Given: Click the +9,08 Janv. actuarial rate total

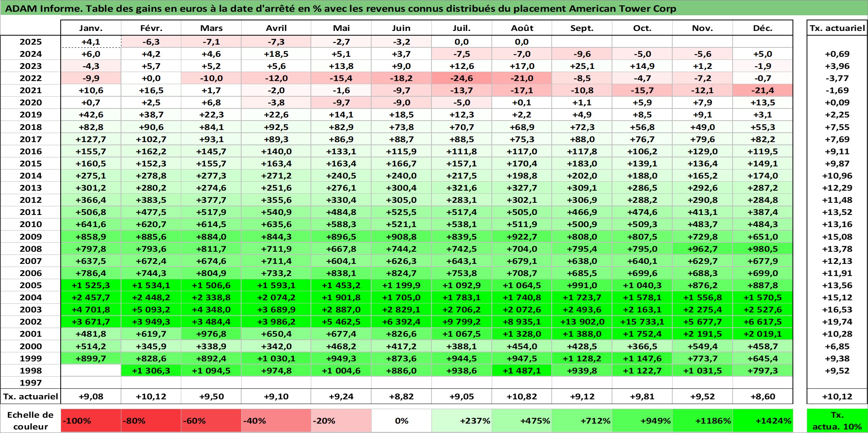Looking at the screenshot, I should [x=91, y=397].
